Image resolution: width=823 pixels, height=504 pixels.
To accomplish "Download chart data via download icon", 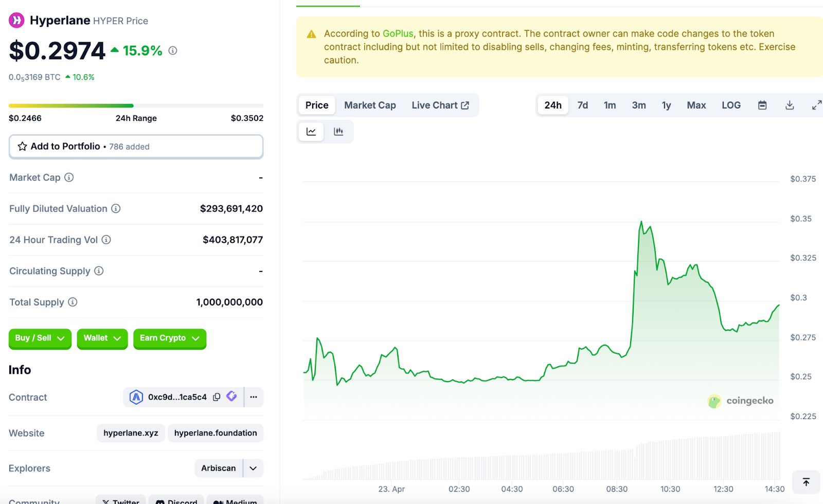I will coord(790,105).
